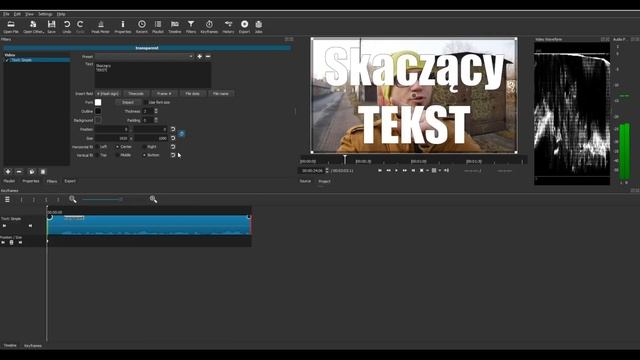640x360 pixels.
Task: Reset the Horizontal fit setting
Action: (173, 147)
